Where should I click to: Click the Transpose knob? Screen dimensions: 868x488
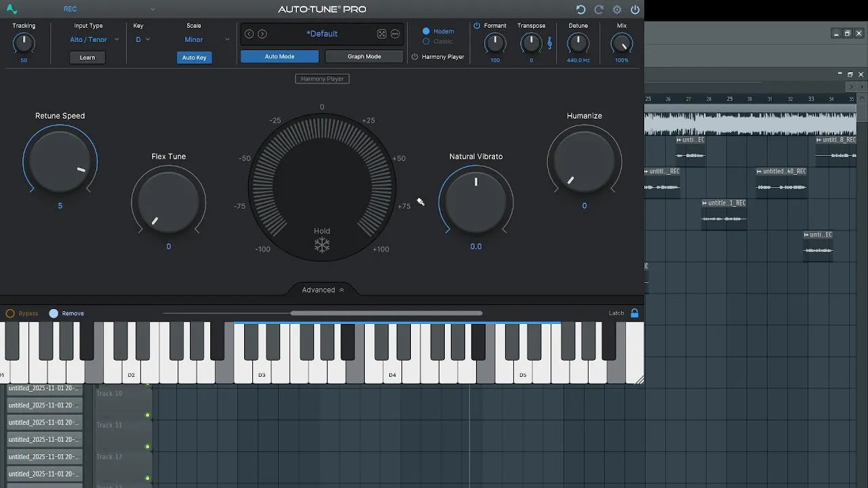pos(531,43)
